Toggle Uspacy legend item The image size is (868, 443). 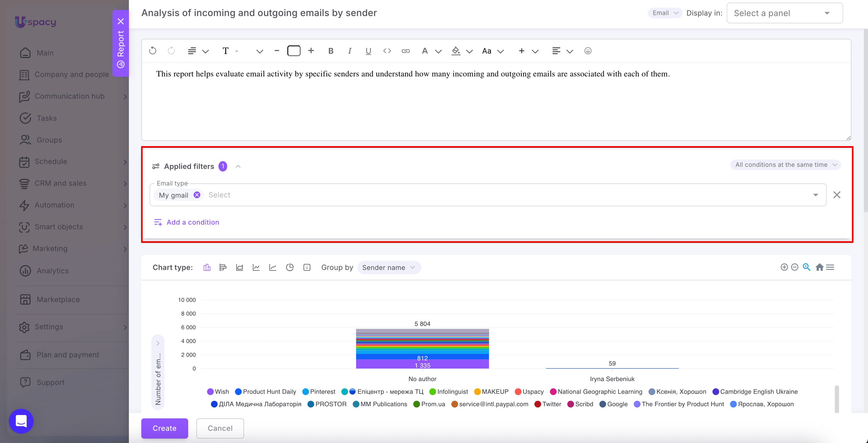pos(529,392)
